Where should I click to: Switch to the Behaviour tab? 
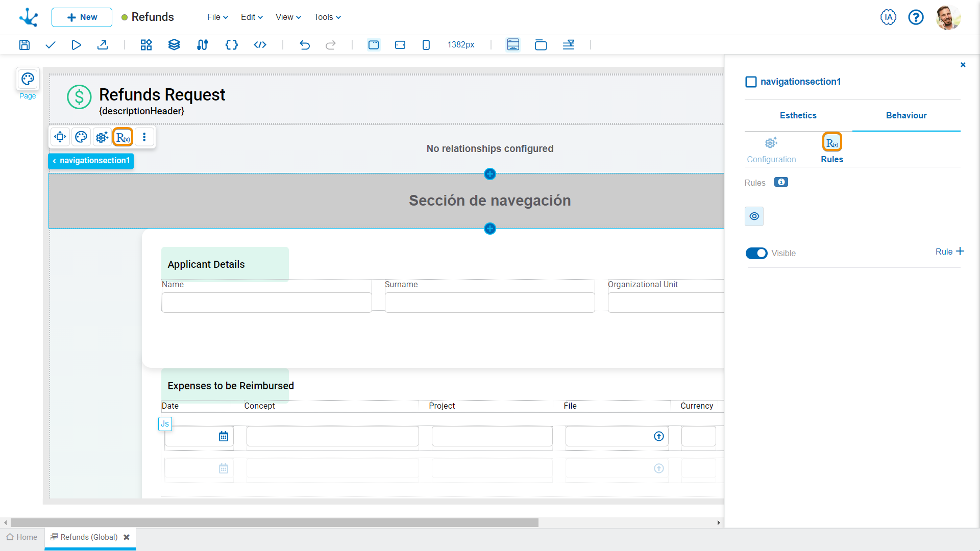[906, 115]
